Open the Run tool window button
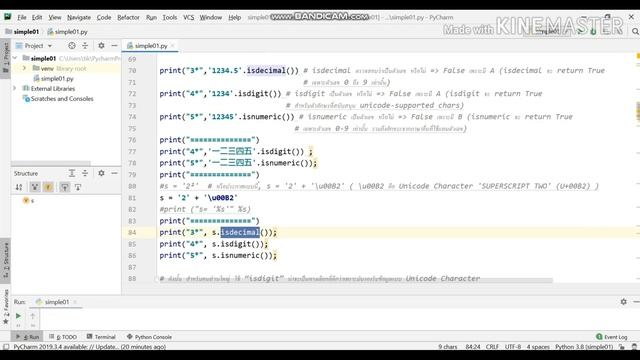Screen dimensions: 640x360 click(x=28, y=337)
